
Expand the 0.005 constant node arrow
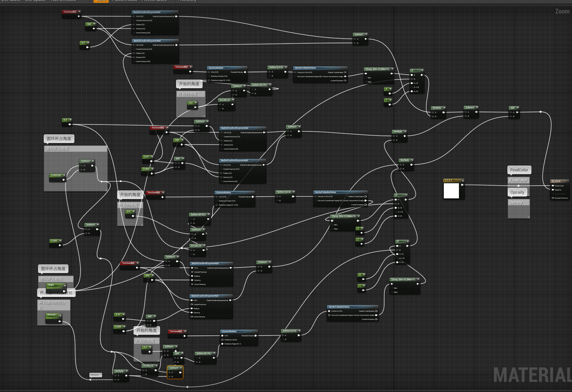(x=124, y=327)
